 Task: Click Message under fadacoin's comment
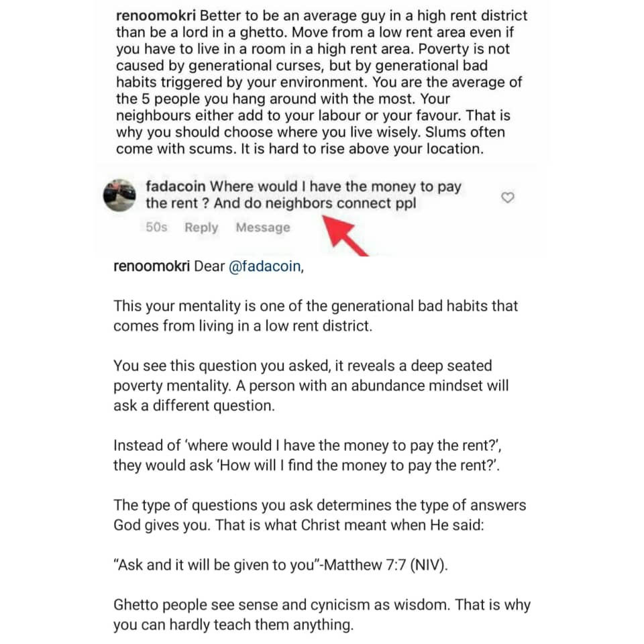coord(263,227)
